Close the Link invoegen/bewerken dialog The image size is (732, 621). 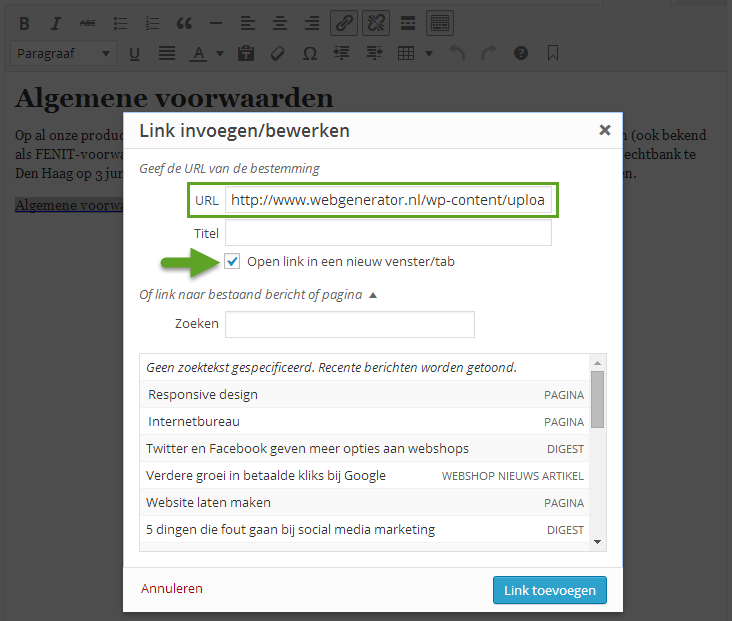[x=605, y=130]
